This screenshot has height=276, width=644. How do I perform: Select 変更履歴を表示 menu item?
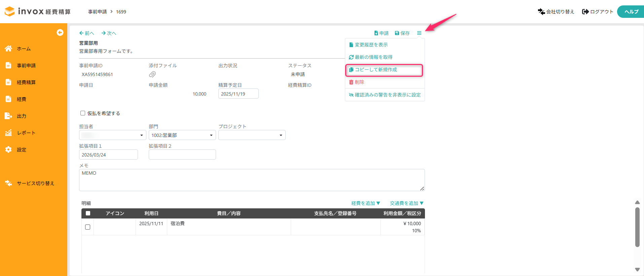[371, 45]
